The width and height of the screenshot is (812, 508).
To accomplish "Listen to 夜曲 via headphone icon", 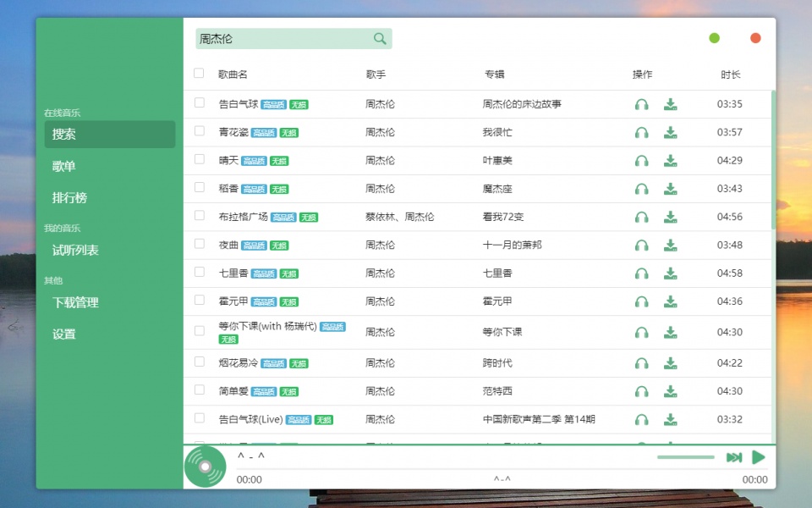I will point(641,246).
